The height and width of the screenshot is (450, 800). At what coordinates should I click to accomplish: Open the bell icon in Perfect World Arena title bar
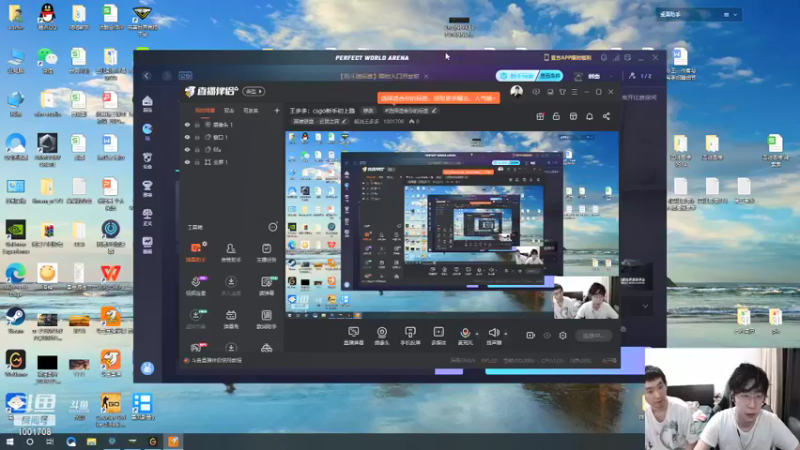[604, 58]
